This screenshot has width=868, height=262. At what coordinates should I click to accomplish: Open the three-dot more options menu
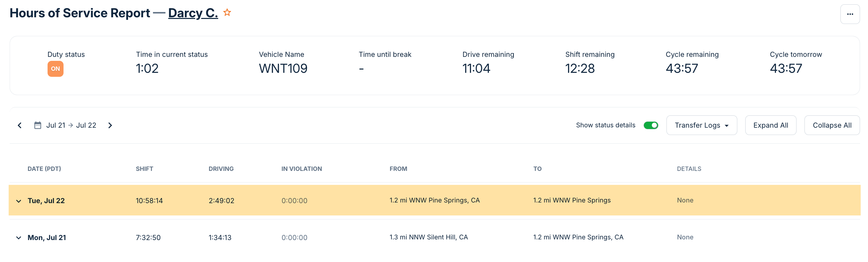click(x=850, y=14)
